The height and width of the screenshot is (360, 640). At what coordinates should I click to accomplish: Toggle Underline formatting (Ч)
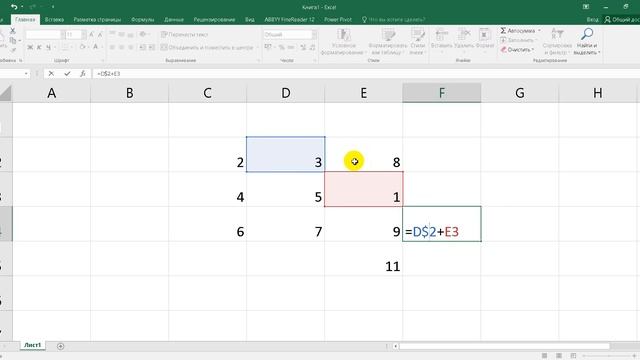(48, 47)
